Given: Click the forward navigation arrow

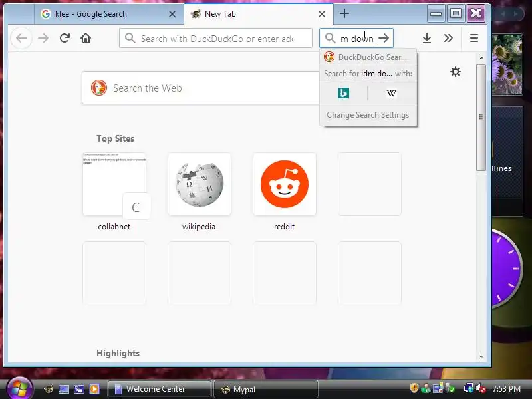Looking at the screenshot, I should 43,38.
